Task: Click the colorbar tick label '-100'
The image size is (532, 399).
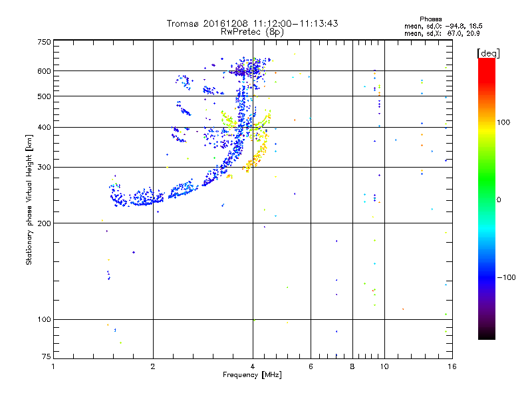Action: (506, 277)
